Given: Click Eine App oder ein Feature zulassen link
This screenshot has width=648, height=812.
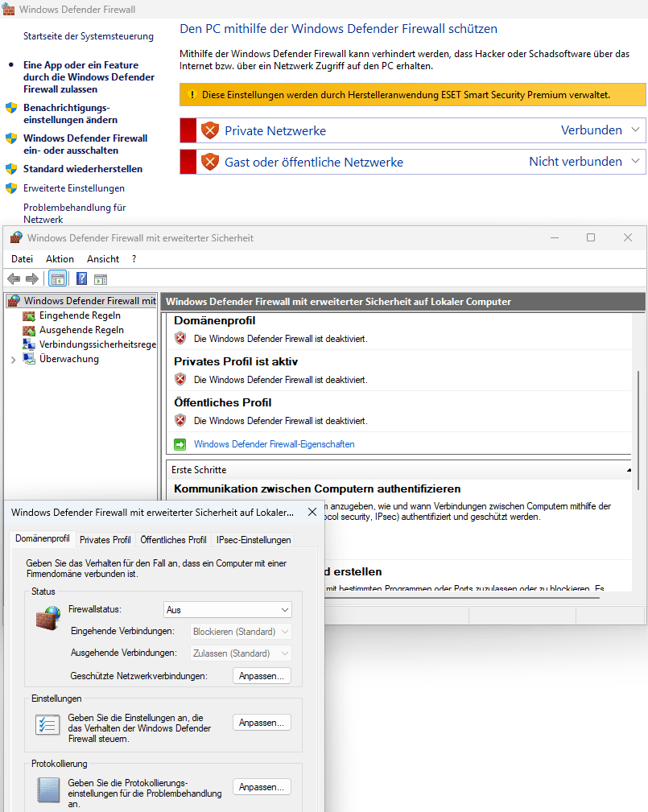Looking at the screenshot, I should click(89, 77).
